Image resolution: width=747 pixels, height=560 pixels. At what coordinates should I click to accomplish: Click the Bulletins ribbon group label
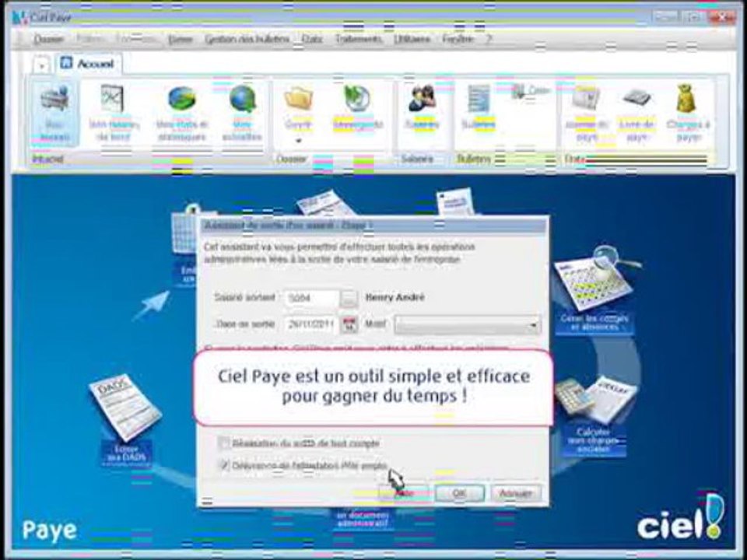[474, 159]
